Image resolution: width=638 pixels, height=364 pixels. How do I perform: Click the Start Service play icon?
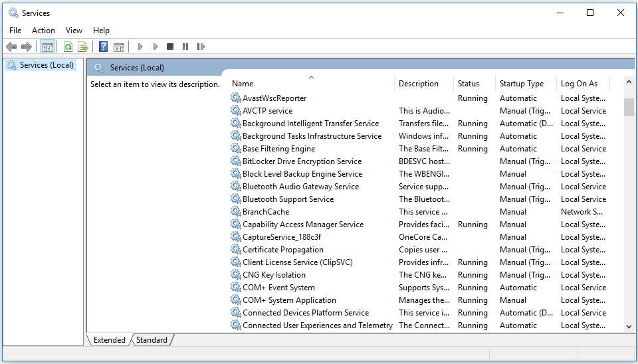click(140, 46)
